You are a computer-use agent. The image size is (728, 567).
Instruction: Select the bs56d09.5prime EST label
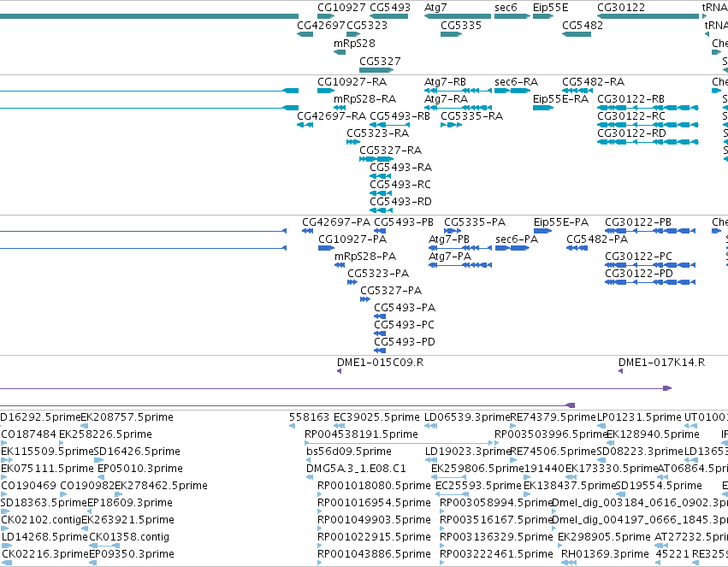tap(349, 452)
